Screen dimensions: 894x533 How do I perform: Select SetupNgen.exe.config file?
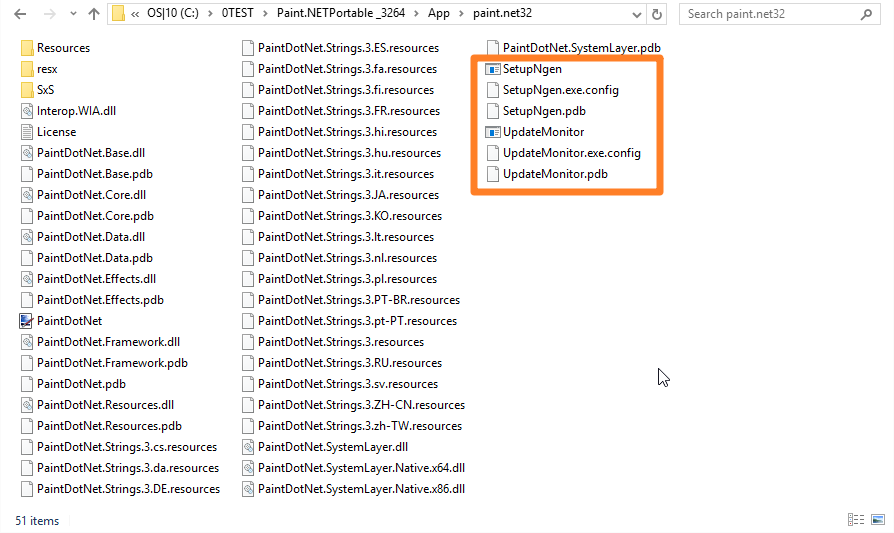560,90
